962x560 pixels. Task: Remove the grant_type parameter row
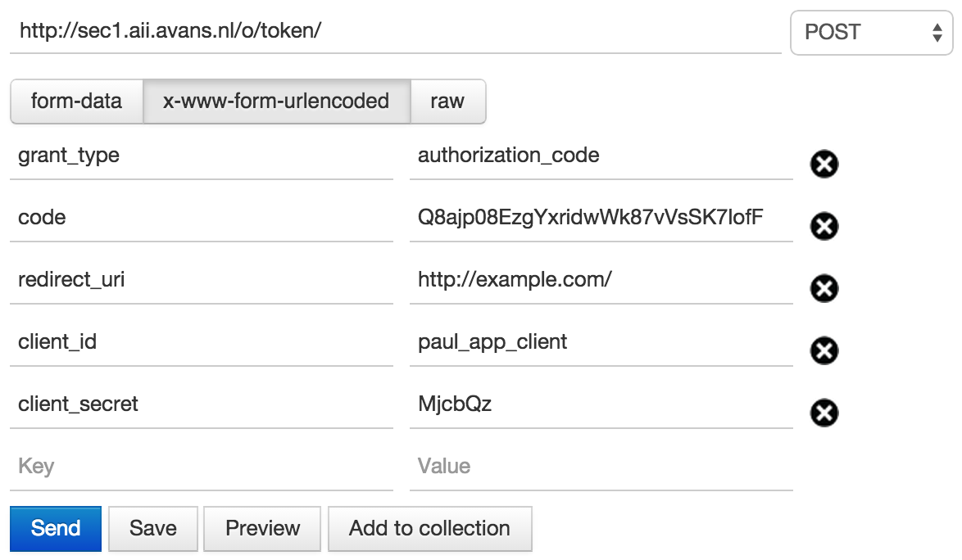click(824, 165)
